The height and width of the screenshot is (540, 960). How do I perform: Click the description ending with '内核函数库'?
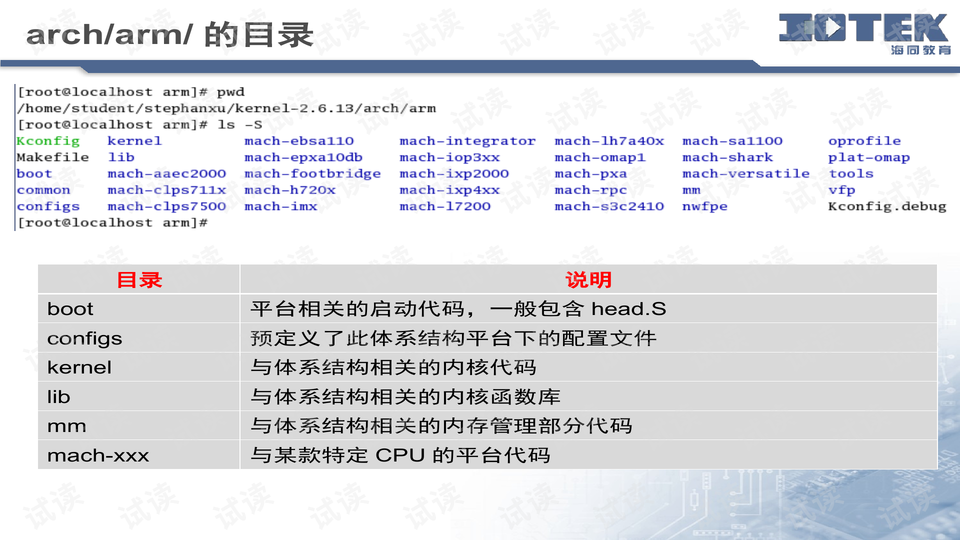click(405, 397)
